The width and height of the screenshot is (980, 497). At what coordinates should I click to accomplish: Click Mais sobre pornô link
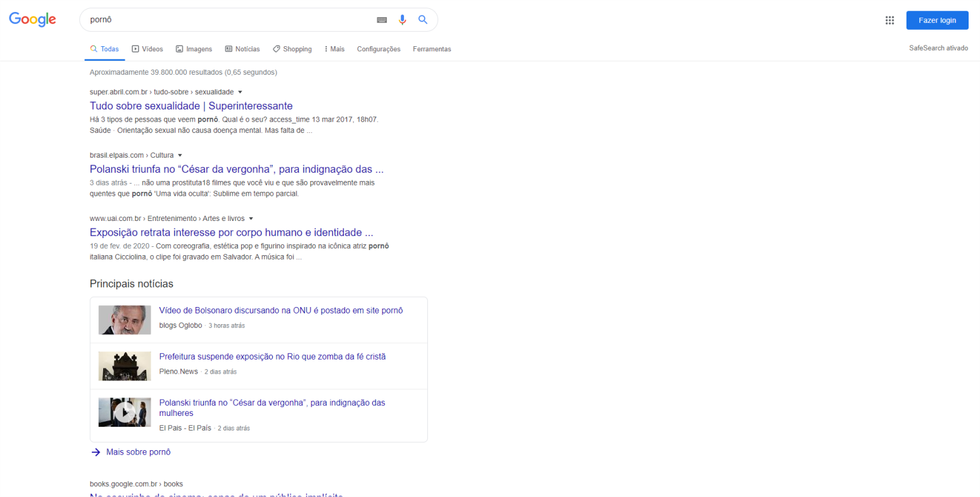click(138, 452)
